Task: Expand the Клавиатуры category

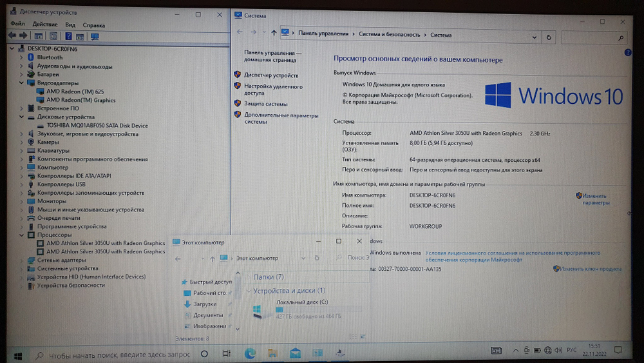Action: click(x=21, y=150)
